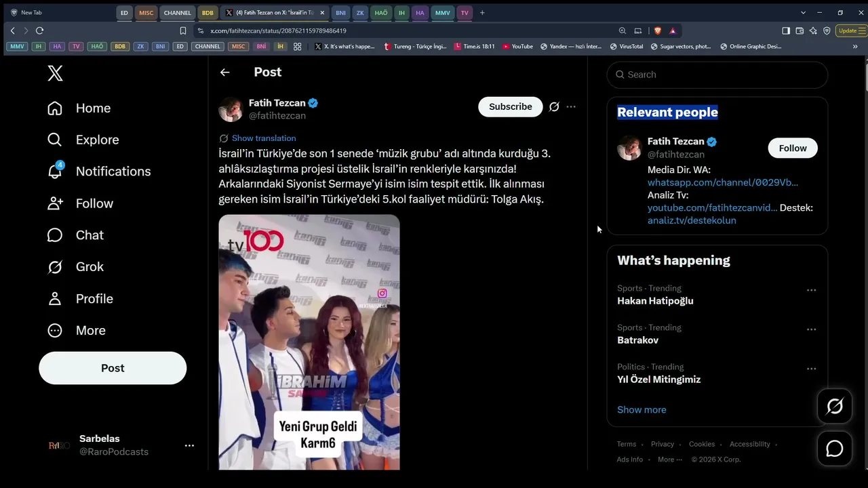
Task: Open the HAÖ tab group
Action: tap(381, 13)
